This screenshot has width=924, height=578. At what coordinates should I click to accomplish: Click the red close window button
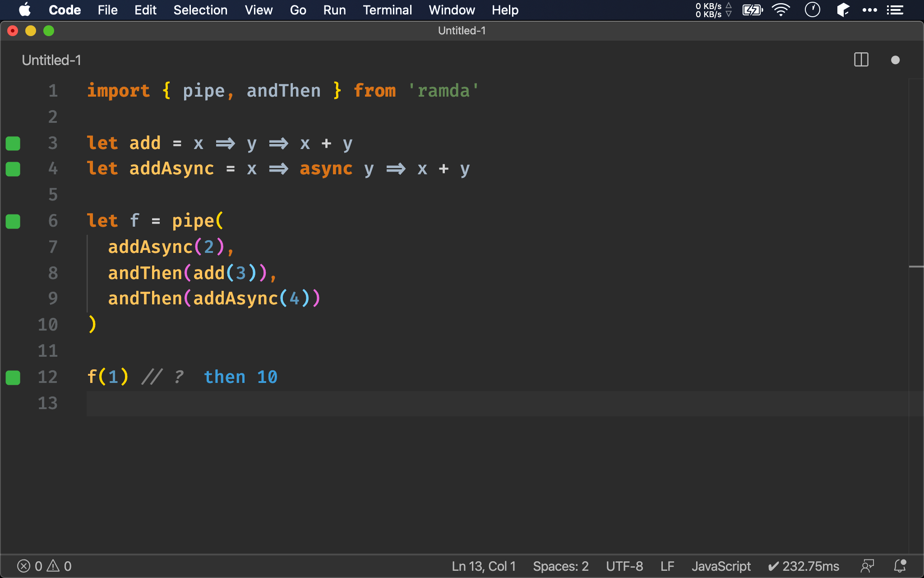pos(13,31)
